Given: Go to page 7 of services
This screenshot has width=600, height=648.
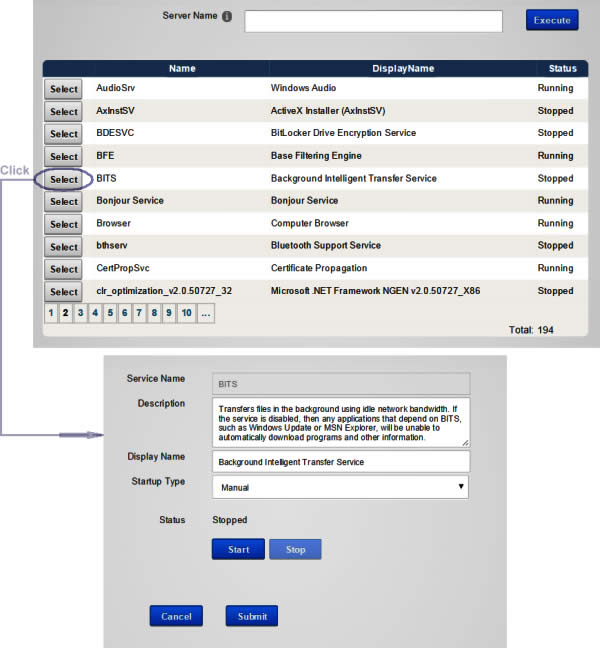Looking at the screenshot, I should pyautogui.click(x=139, y=313).
